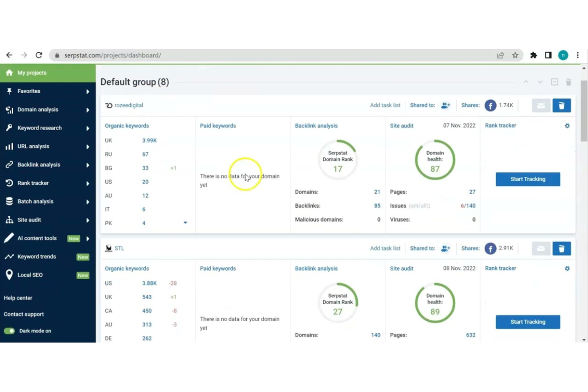Click Facebook shares icon for STL
The image size is (588, 392).
[x=490, y=249]
